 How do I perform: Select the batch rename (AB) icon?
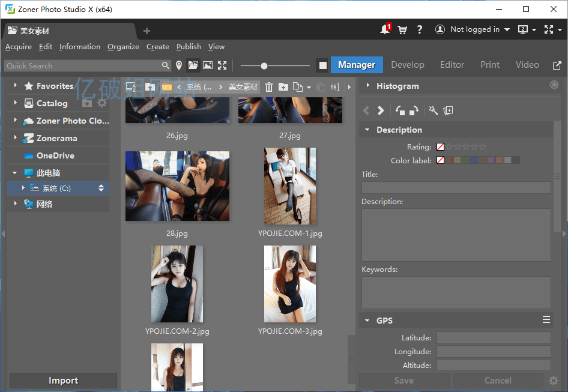(334, 87)
